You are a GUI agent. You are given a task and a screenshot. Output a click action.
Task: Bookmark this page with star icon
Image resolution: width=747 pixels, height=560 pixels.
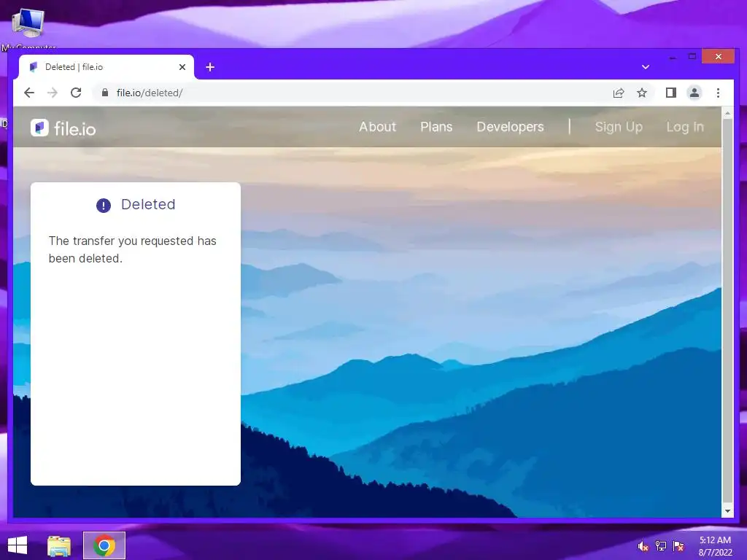(642, 93)
